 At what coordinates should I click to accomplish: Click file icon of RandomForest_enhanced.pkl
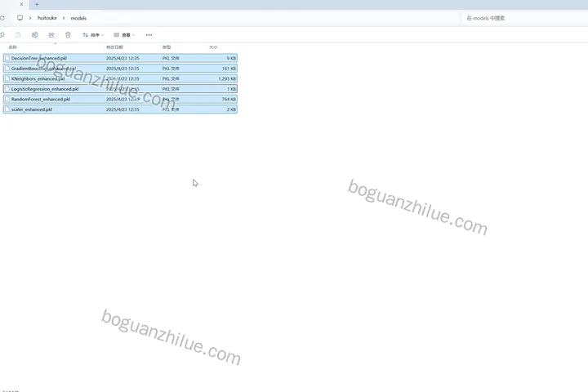7,99
